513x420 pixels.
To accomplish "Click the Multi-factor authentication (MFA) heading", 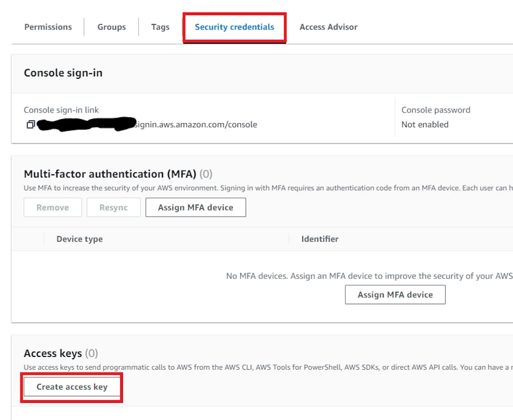I will pyautogui.click(x=110, y=174).
